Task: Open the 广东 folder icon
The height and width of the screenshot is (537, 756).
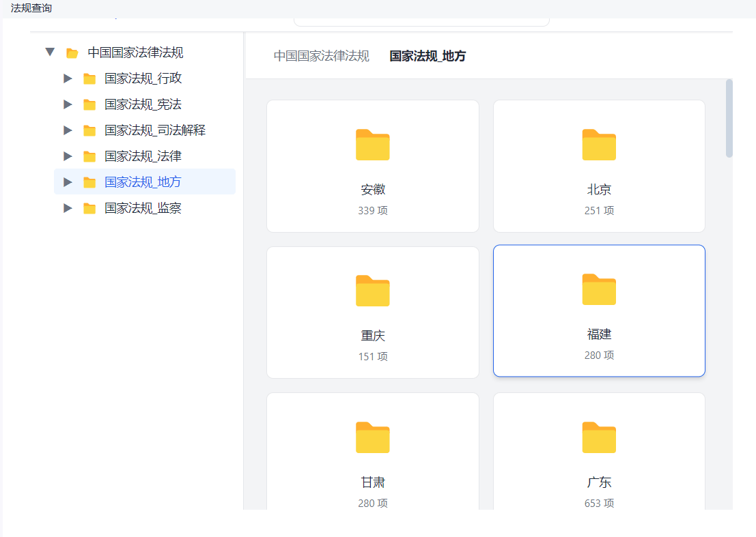Action: coord(599,437)
